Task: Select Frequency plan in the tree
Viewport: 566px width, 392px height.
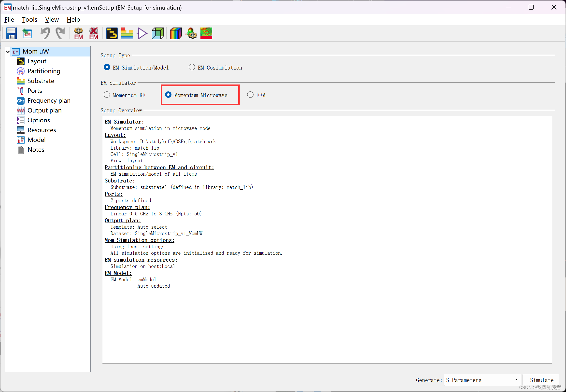Action: [49, 100]
